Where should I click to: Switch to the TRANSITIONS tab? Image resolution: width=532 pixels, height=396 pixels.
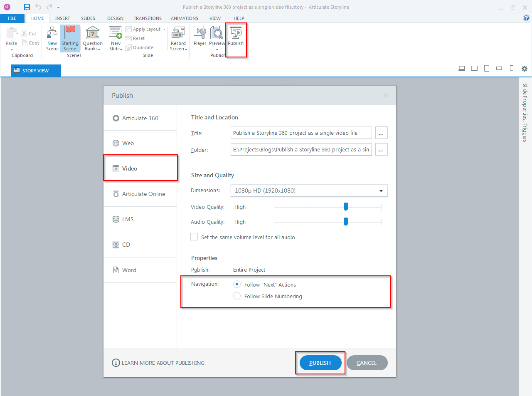tap(148, 18)
